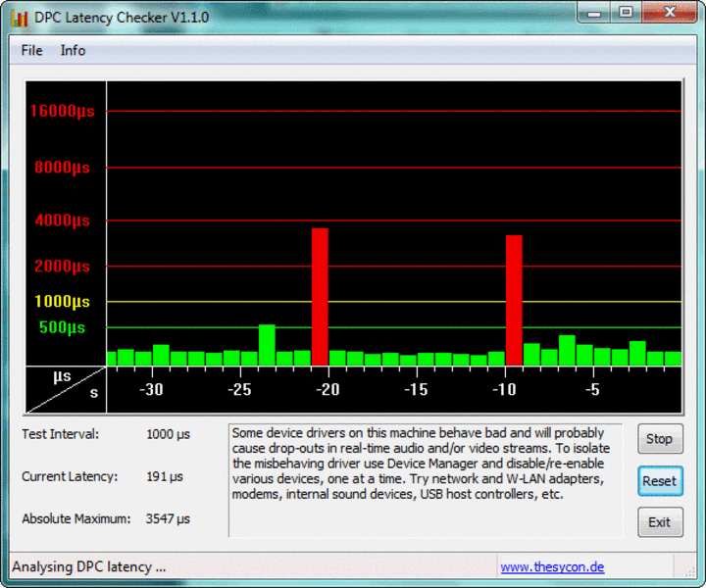Reset the latency measurements
The height and width of the screenshot is (588, 706).
click(x=659, y=481)
